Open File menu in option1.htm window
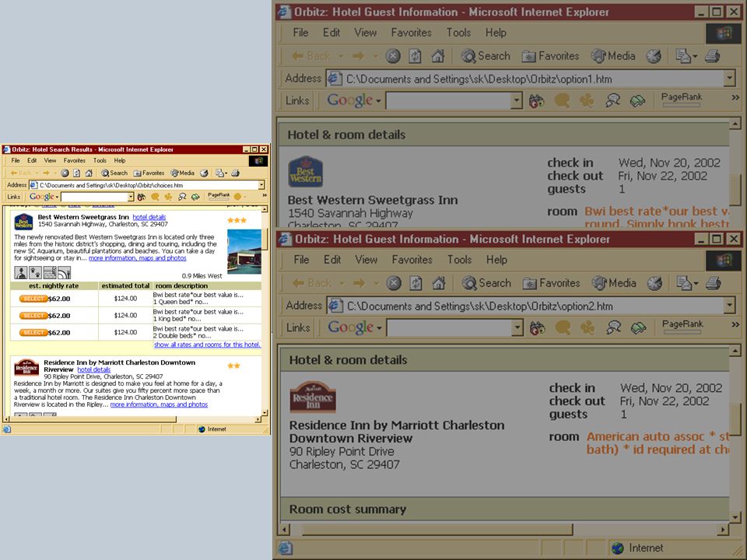 [x=300, y=33]
